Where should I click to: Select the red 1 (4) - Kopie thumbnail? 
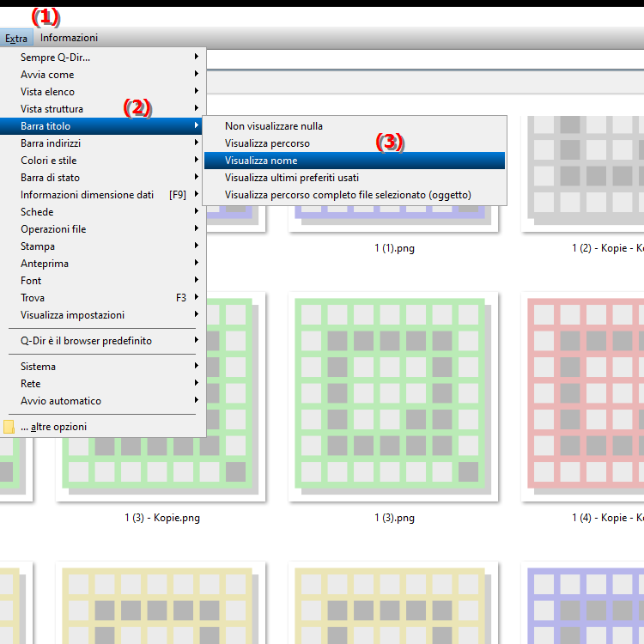pyautogui.click(x=583, y=397)
